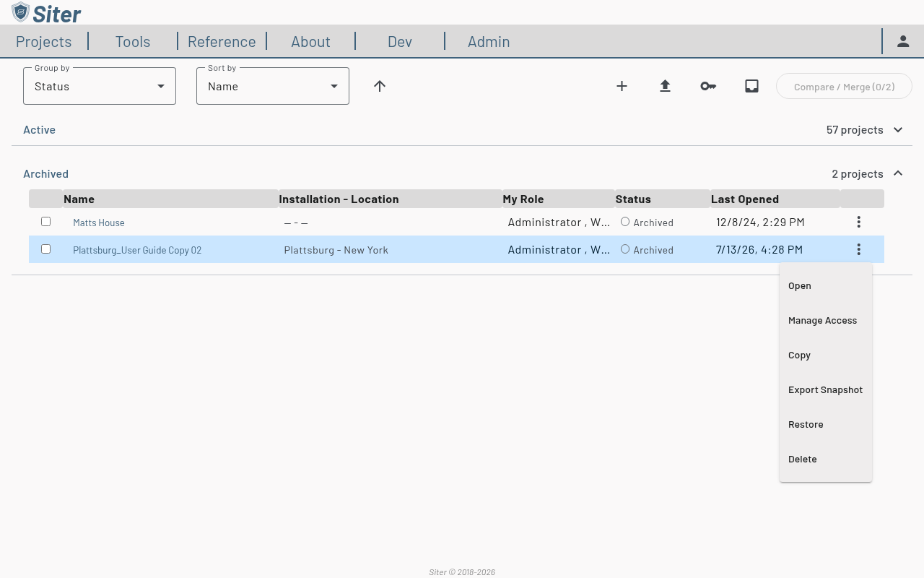Select Export Snapshot in the context menu
The image size is (924, 578).
click(x=826, y=389)
